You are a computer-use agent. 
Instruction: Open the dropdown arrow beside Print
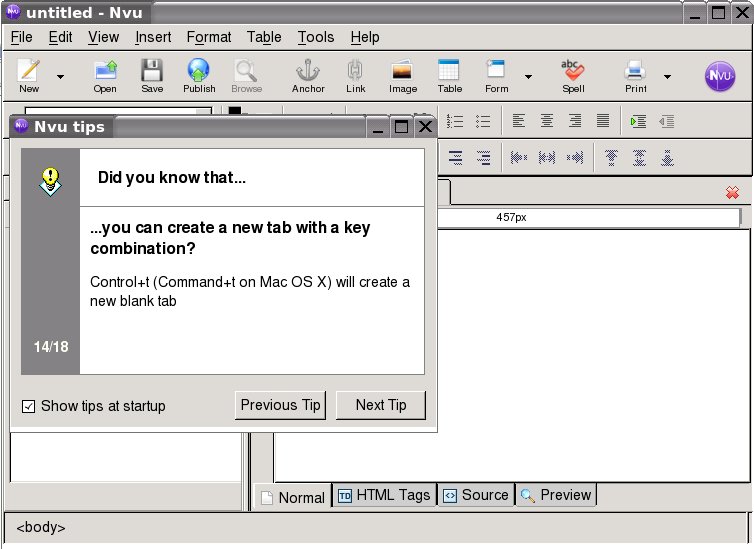(x=667, y=76)
